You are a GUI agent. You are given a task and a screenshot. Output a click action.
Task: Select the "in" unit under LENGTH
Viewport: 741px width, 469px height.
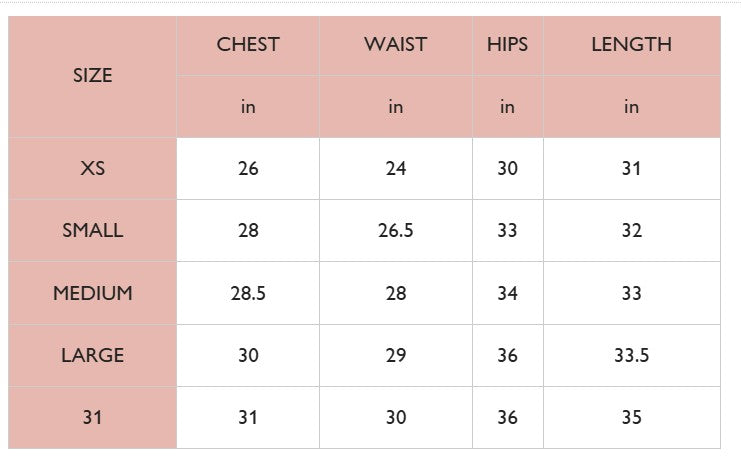point(631,106)
